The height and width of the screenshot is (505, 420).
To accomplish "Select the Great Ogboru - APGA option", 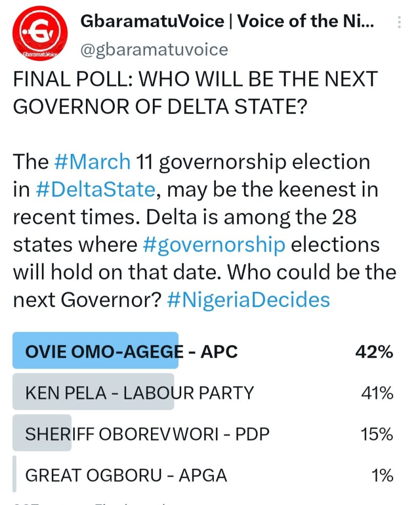I will (x=126, y=474).
